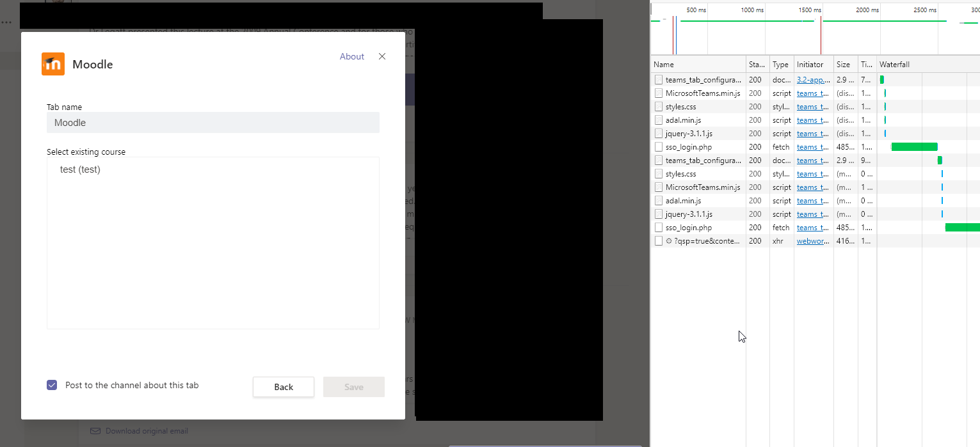Click file icon of disk-cached MicrosoftTeams.min.js row
Screen dimensions: 980x447
pyautogui.click(x=659, y=93)
